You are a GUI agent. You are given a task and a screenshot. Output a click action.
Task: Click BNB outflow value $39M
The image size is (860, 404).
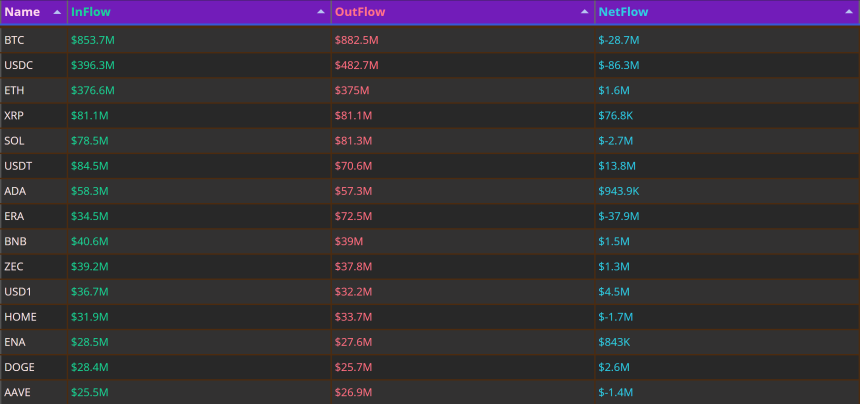click(x=349, y=242)
